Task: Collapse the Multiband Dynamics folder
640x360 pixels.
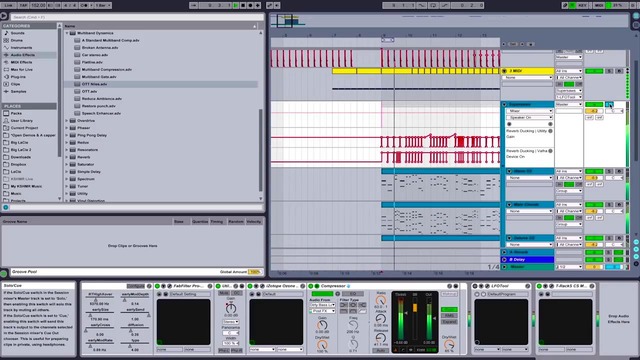Action: pos(67,33)
